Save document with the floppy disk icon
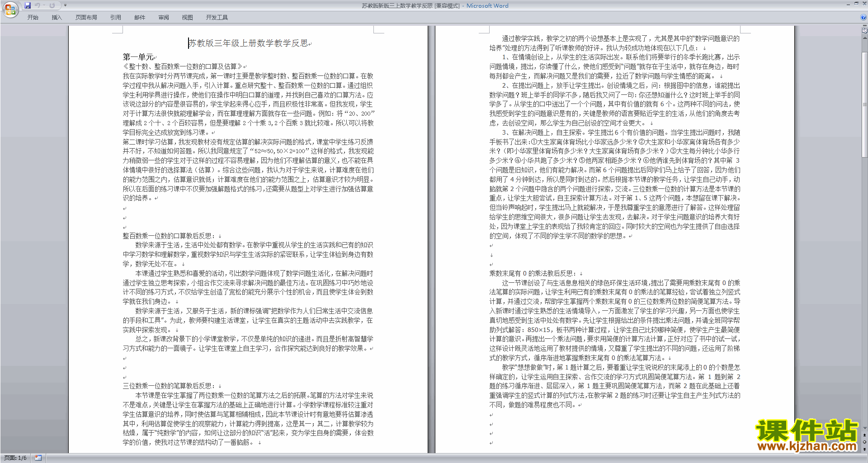This screenshot has height=463, width=868. tap(28, 5)
